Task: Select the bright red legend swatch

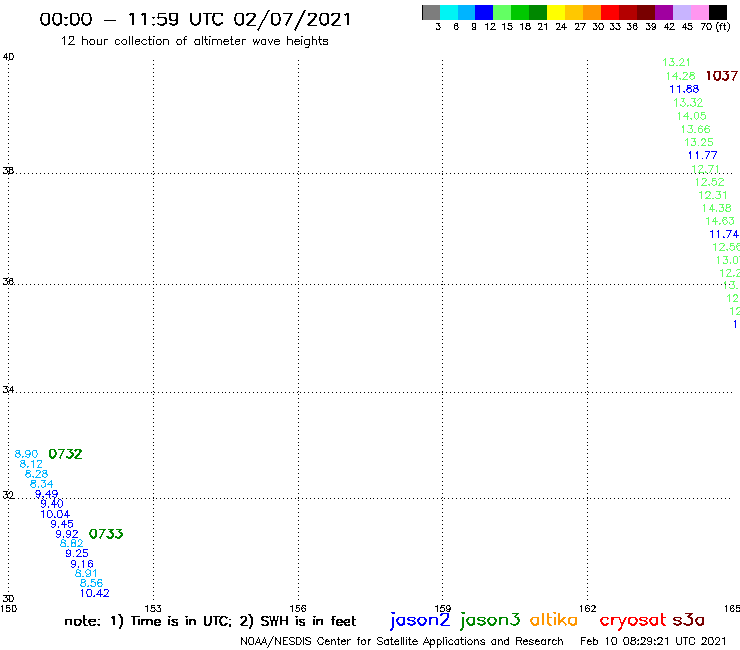Action: pos(610,12)
